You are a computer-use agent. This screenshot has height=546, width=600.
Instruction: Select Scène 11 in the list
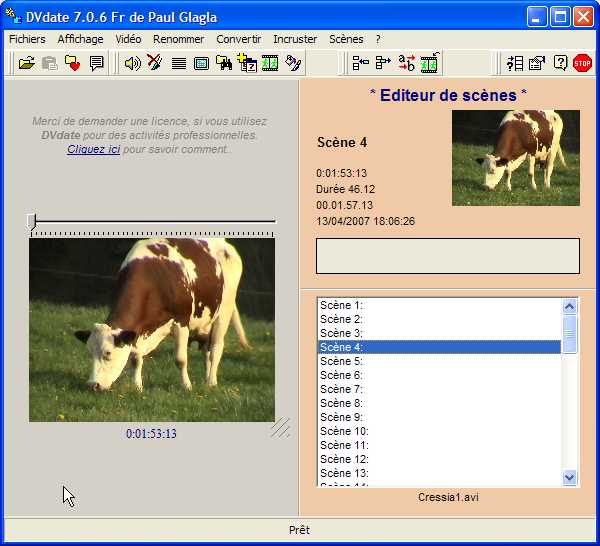[x=439, y=445]
